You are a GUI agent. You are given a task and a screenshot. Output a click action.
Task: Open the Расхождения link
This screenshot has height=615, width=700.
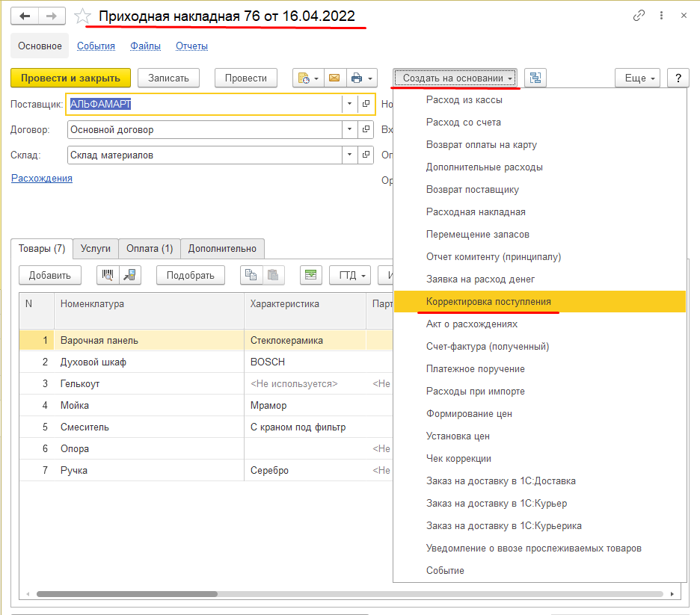pyautogui.click(x=42, y=179)
